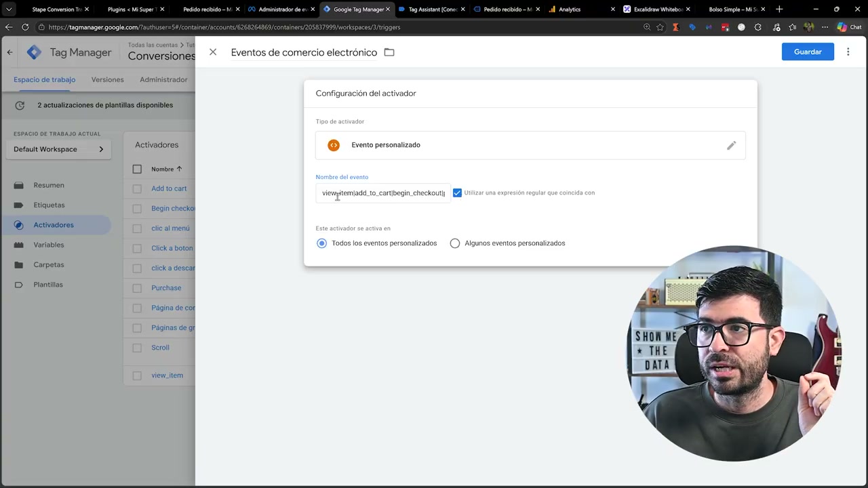Uncheck the regular expression matching checkbox
The image size is (868, 488).
coord(457,193)
